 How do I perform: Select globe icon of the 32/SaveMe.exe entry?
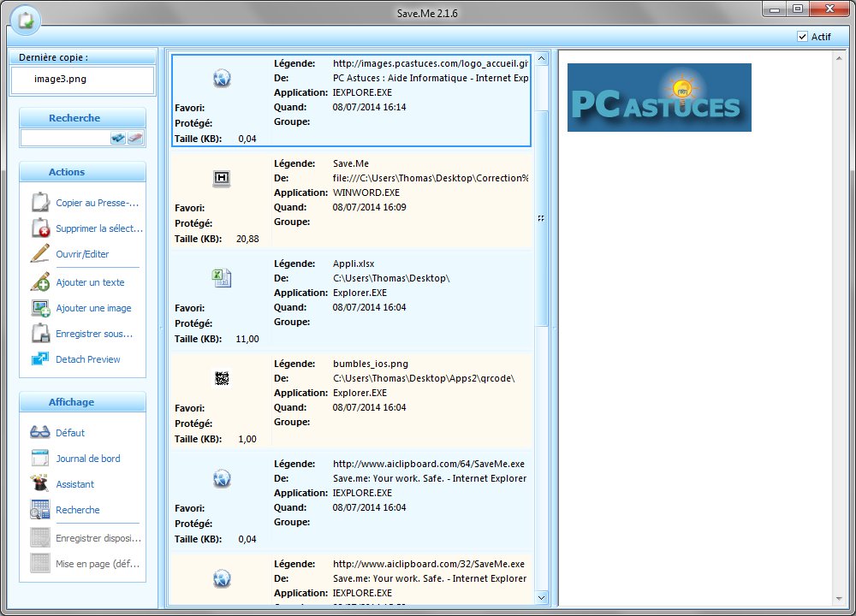[x=222, y=578]
